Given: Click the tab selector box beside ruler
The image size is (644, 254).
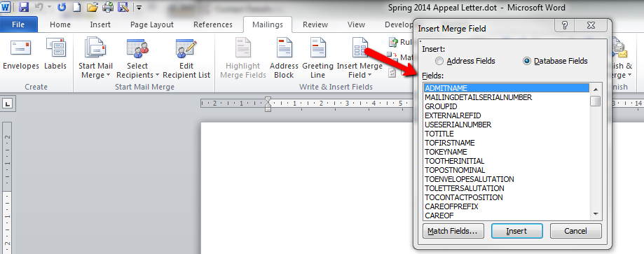Looking at the screenshot, I should (7, 104).
